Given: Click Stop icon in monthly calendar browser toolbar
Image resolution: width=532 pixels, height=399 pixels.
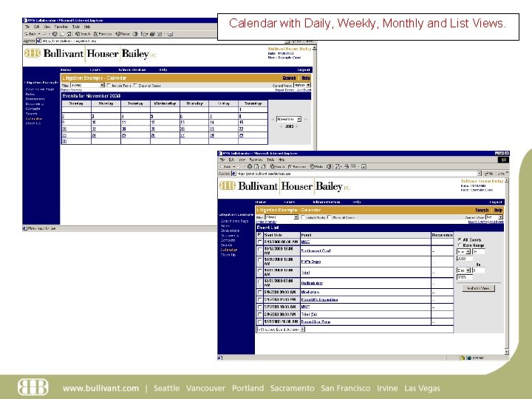Looking at the screenshot, I should coord(55,34).
